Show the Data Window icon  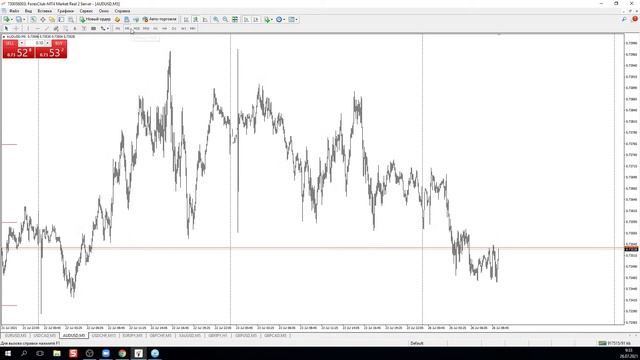42,19
